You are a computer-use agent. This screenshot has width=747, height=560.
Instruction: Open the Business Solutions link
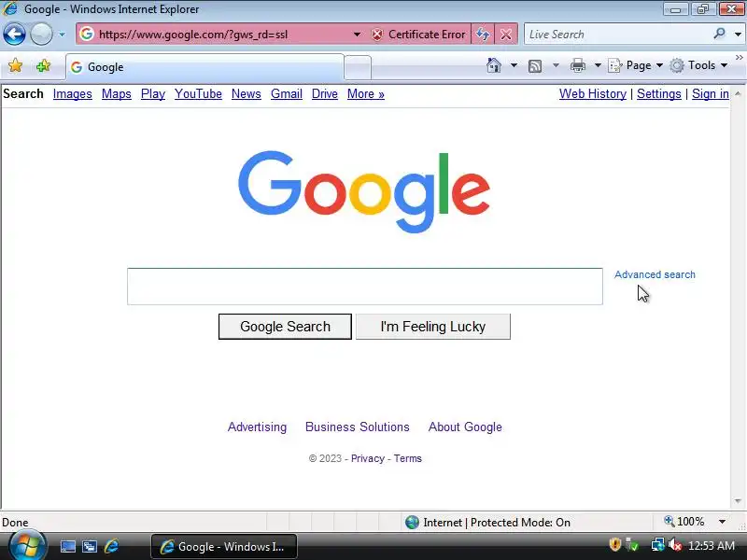(358, 427)
